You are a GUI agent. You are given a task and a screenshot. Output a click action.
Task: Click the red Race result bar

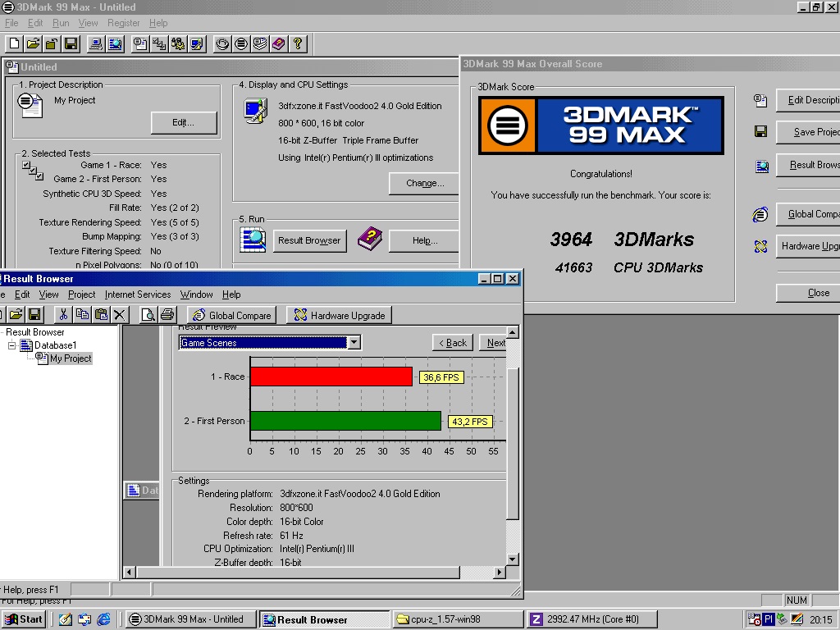click(331, 377)
